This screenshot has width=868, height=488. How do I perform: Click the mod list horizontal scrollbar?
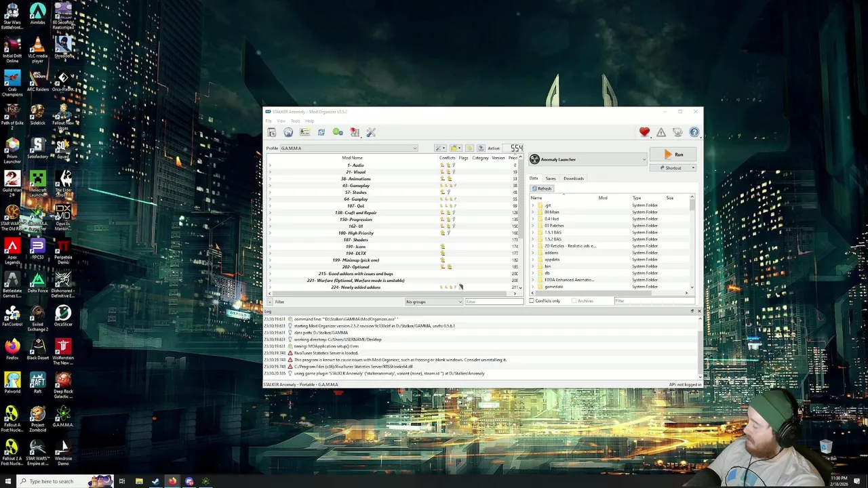pos(393,293)
